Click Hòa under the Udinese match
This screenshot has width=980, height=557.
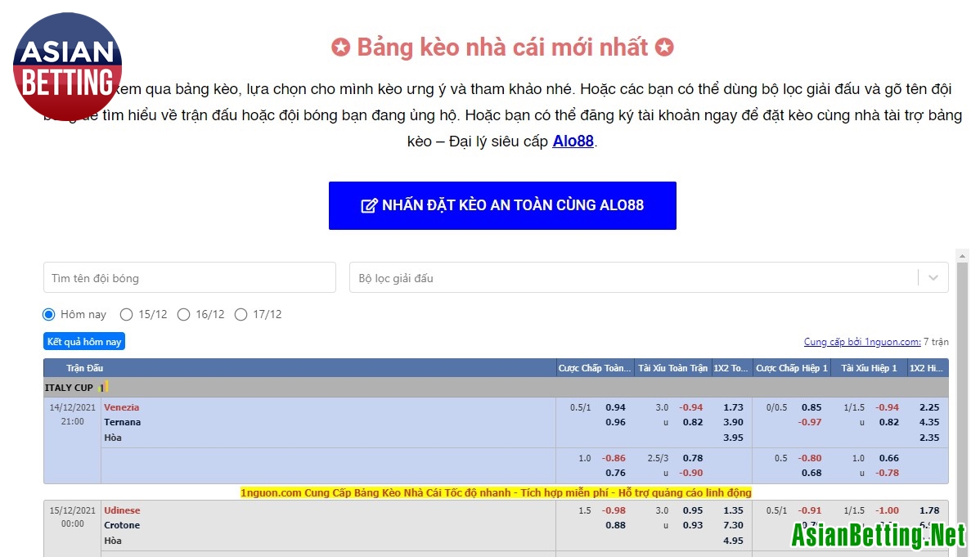[113, 541]
